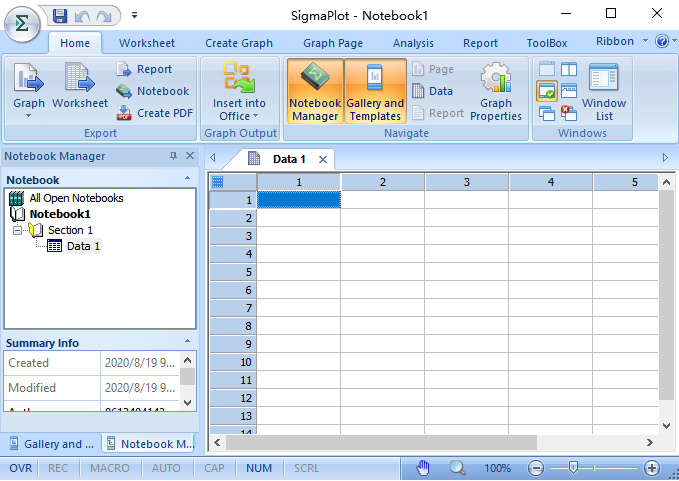Open Graph Properties from the Navigate group
The height and width of the screenshot is (481, 679).
(x=496, y=92)
